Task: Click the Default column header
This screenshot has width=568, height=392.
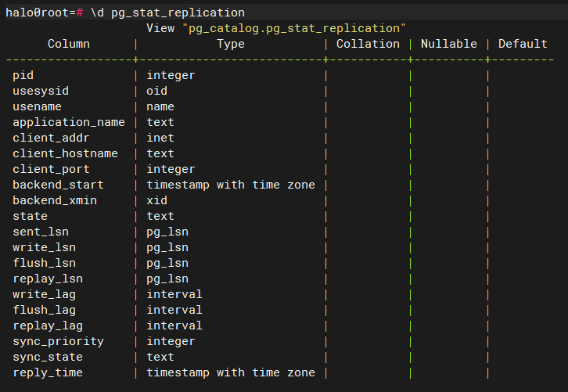Action: 523,44
